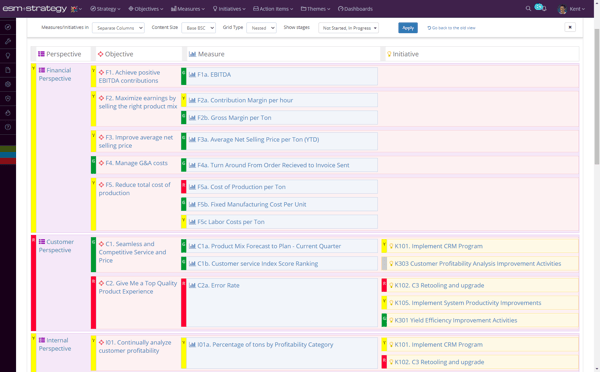The image size is (600, 372).
Task: Open objective C2 Give Me a Top Quality
Action: coord(138,287)
